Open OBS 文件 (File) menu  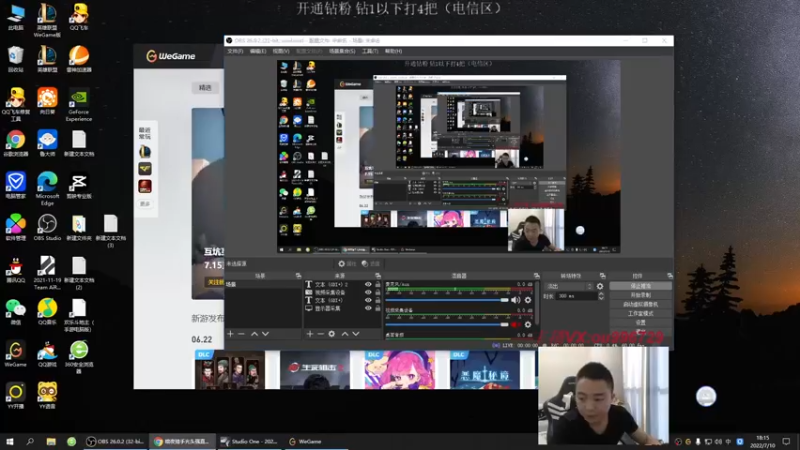pyautogui.click(x=235, y=51)
